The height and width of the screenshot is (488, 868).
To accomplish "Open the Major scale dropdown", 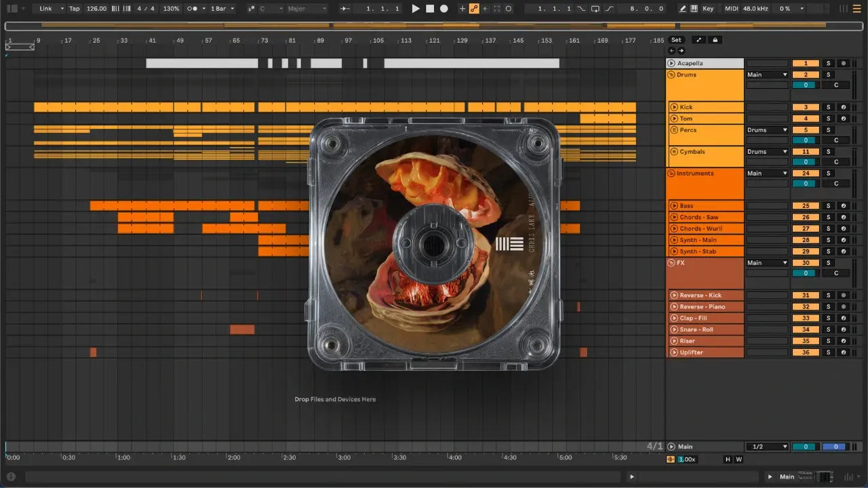I will click(307, 9).
